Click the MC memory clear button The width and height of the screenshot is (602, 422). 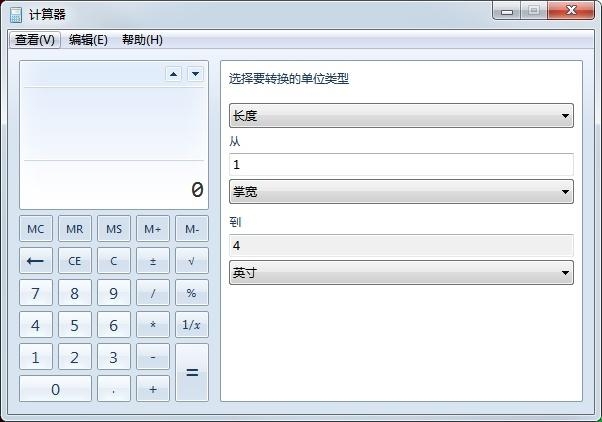coord(36,229)
